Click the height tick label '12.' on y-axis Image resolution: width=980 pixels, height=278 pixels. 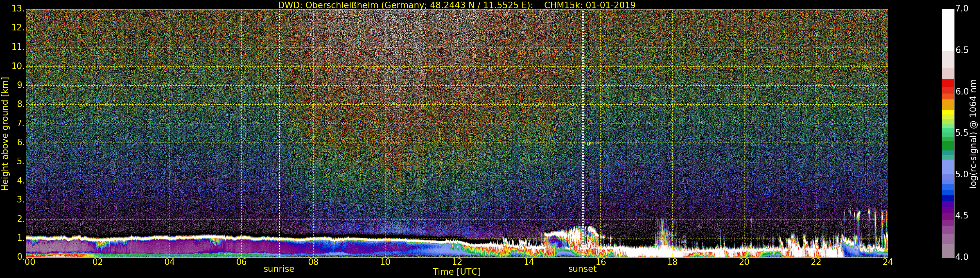[x=18, y=27]
